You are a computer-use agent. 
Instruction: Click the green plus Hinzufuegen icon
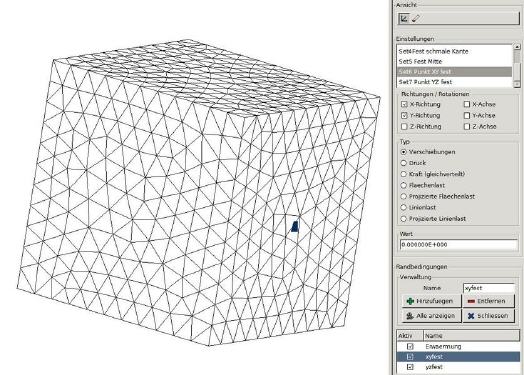[410, 301]
